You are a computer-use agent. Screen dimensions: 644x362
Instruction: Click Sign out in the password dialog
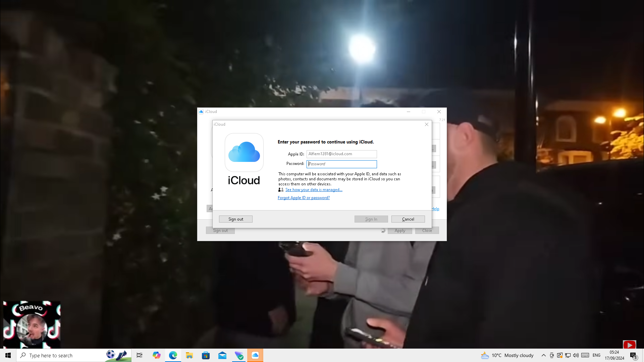click(235, 219)
